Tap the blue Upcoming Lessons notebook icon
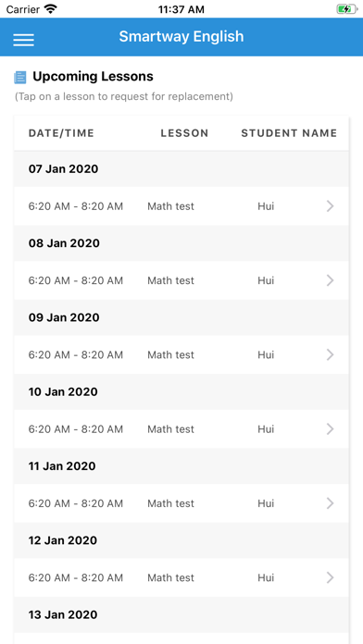This screenshot has height=644, width=363. (19, 77)
